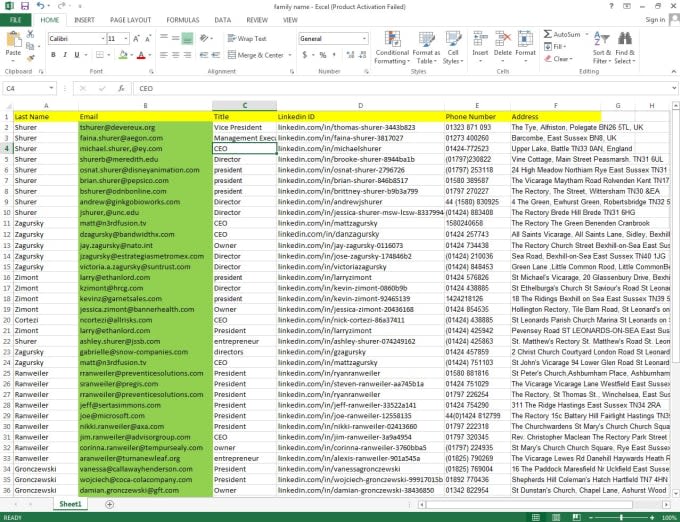This screenshot has width=680, height=522.
Task: Open the FILE tab
Action: click(16, 20)
